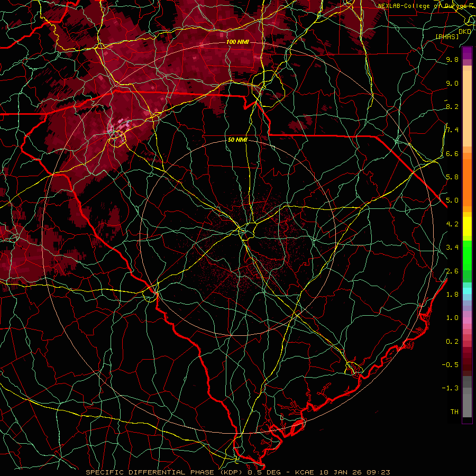Click the 1.8 scale value
Screen dimensions: 476x476
click(x=452, y=295)
